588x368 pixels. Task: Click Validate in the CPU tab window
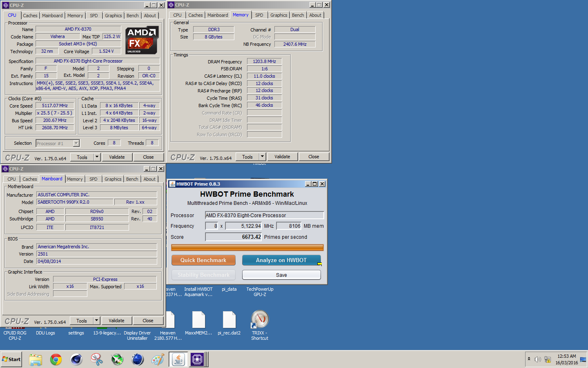click(117, 157)
